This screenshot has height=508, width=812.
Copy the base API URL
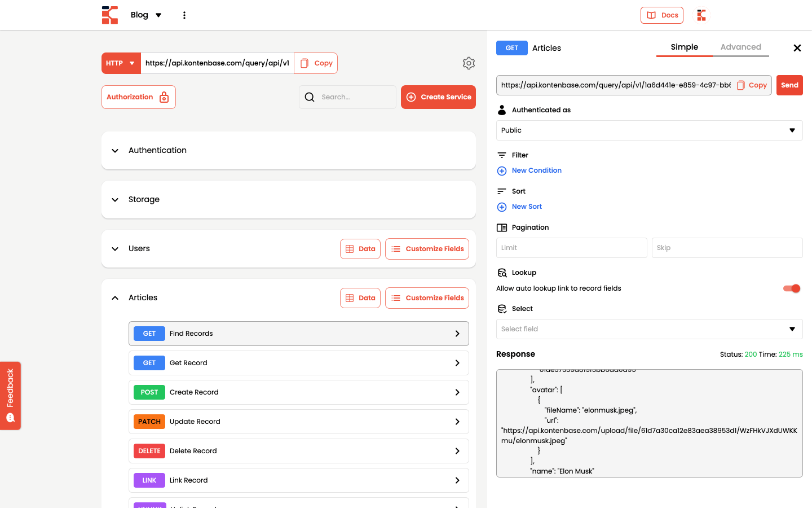coord(316,63)
